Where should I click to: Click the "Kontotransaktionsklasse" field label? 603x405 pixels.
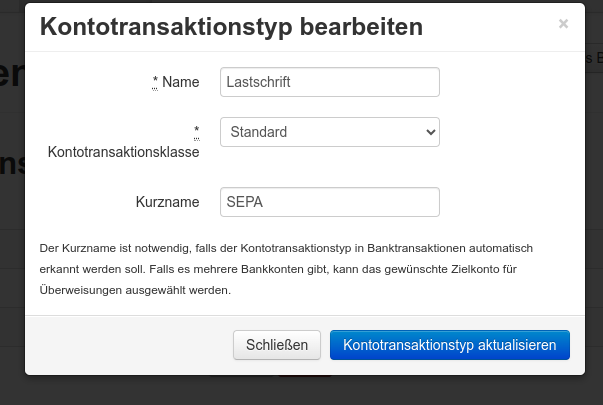[x=124, y=152]
